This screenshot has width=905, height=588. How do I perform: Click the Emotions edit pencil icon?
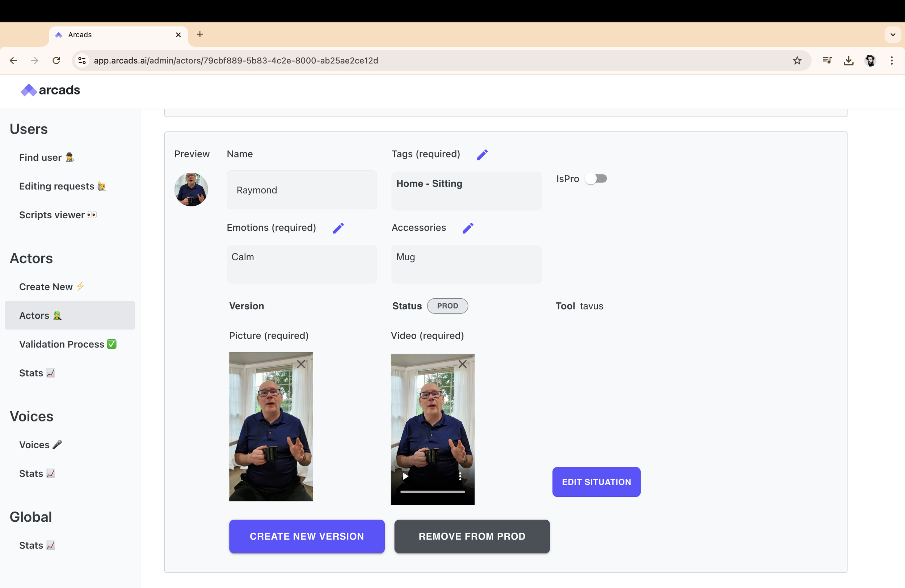coord(338,228)
